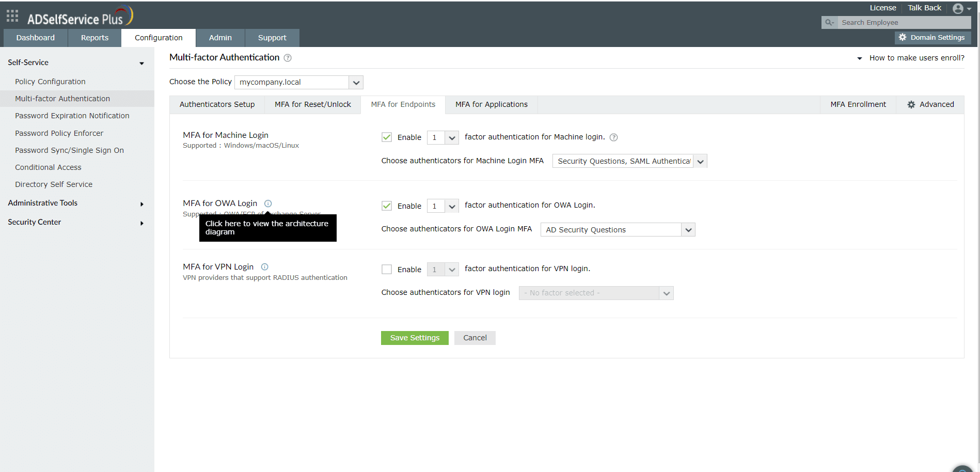The image size is (980, 472).
Task: Open the Choose the Policy dropdown
Action: 299,82
